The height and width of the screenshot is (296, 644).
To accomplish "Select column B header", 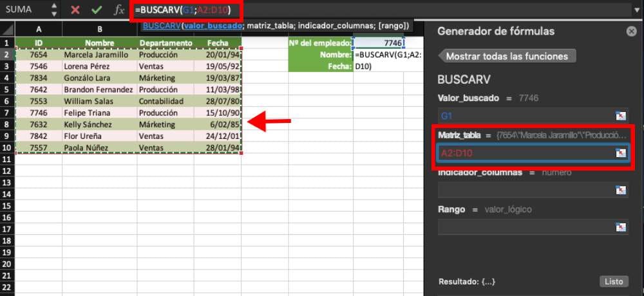I will click(100, 29).
